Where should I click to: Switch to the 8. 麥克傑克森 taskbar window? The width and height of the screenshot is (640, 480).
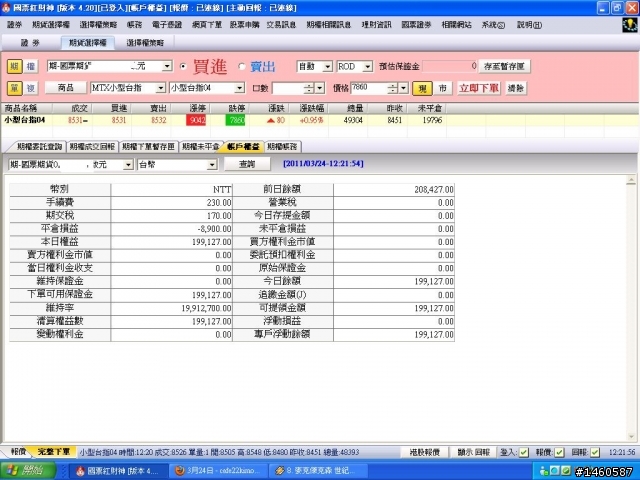tap(318, 471)
